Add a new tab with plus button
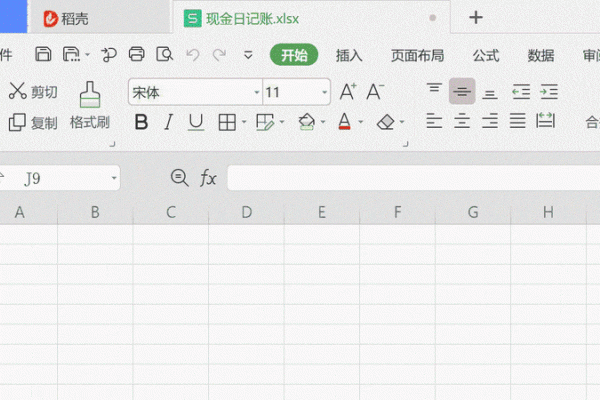The width and height of the screenshot is (600, 400). click(x=476, y=17)
